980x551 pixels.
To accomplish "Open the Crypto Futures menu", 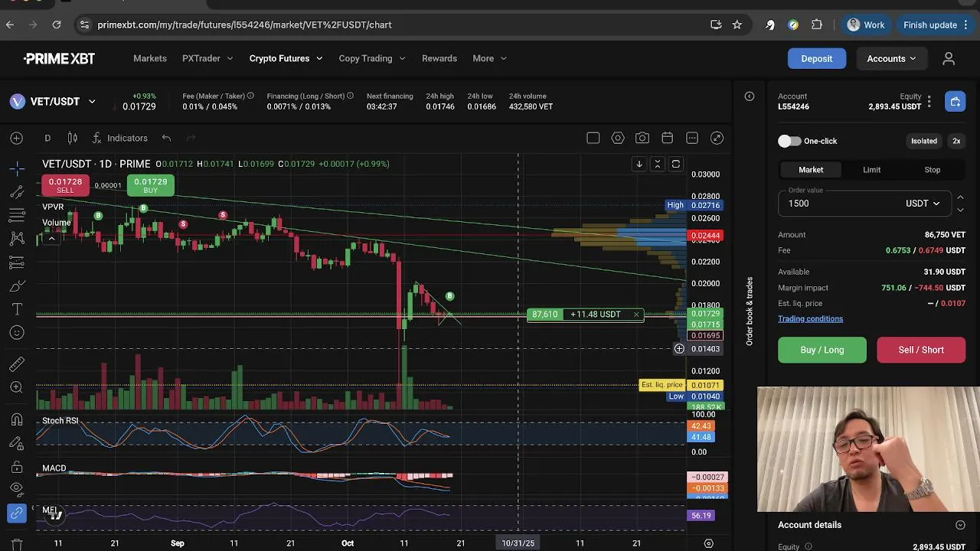I will (x=286, y=58).
